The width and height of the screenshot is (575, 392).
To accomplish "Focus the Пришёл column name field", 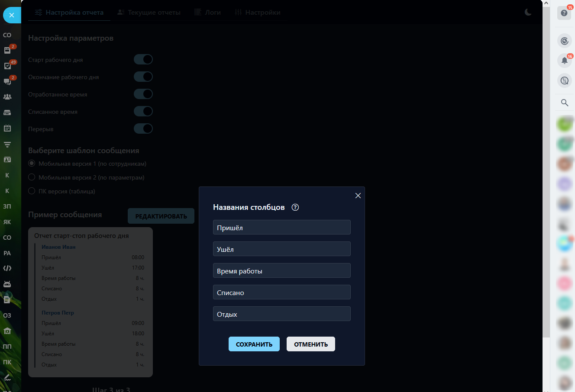I will click(282, 227).
